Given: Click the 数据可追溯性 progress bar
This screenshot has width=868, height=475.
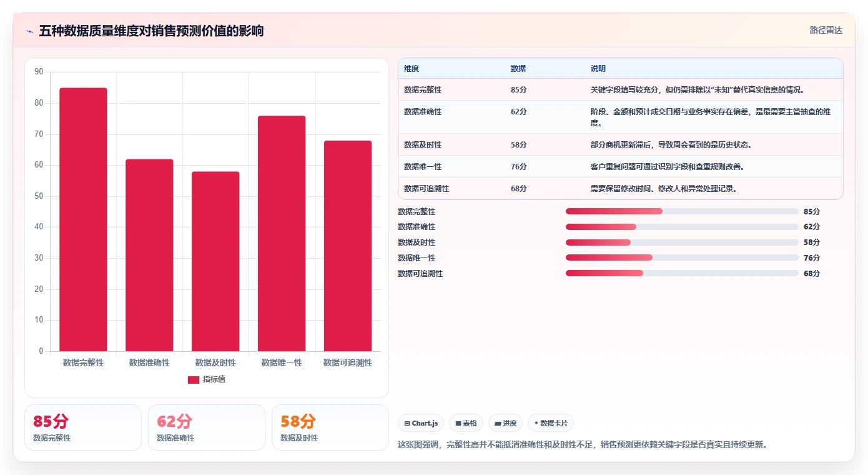Looking at the screenshot, I should 682,273.
